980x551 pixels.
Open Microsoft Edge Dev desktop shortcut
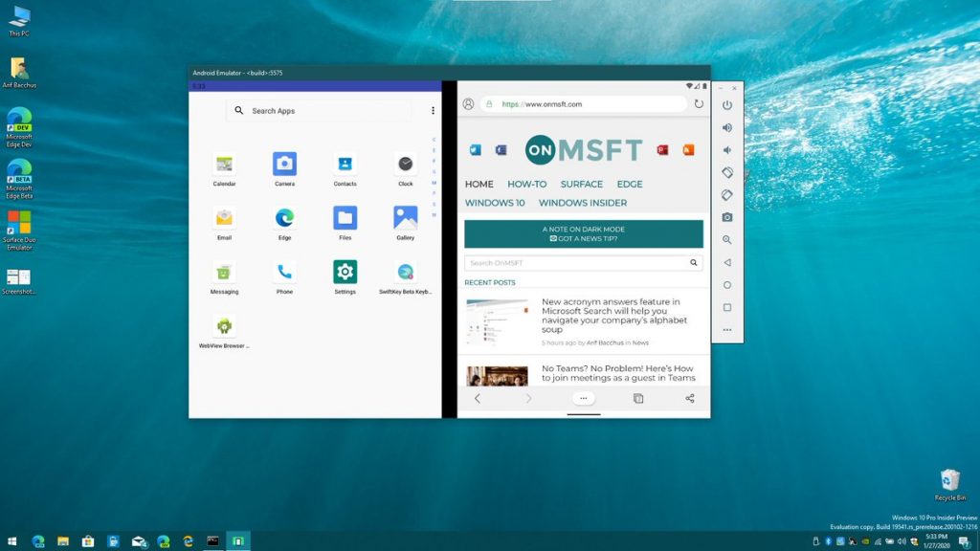[x=19, y=127]
